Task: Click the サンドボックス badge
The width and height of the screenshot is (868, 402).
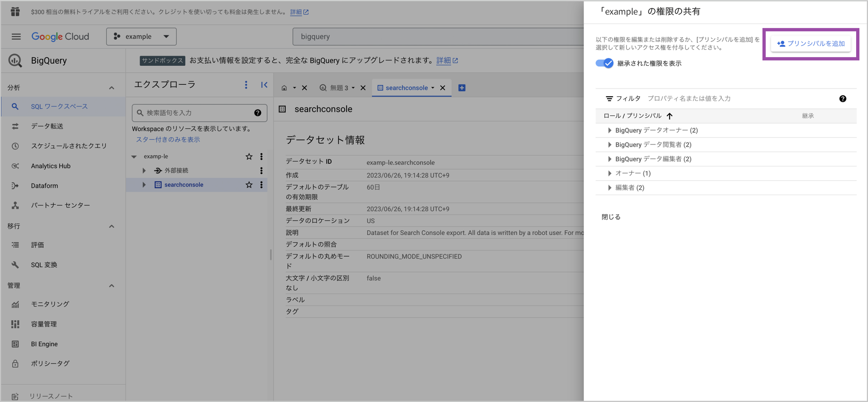Action: click(x=162, y=61)
